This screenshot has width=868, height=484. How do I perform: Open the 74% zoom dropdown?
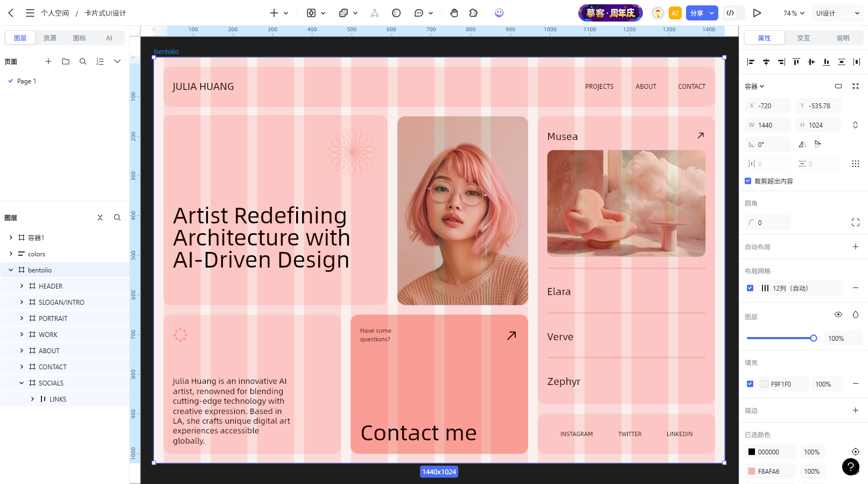tap(794, 13)
